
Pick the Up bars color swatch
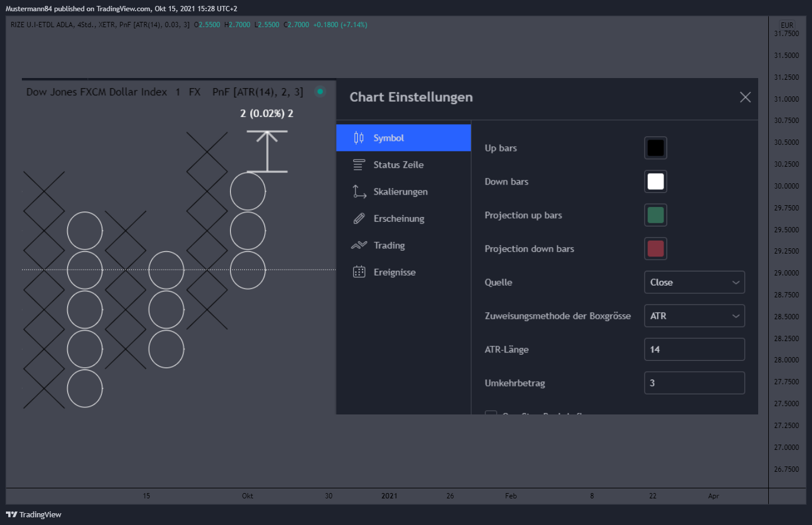655,148
